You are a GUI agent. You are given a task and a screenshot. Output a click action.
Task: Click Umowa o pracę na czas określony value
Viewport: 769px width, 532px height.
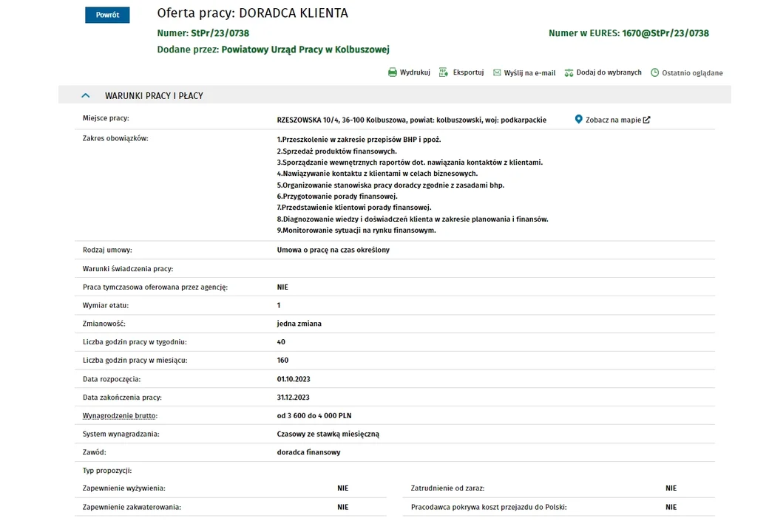click(x=333, y=250)
